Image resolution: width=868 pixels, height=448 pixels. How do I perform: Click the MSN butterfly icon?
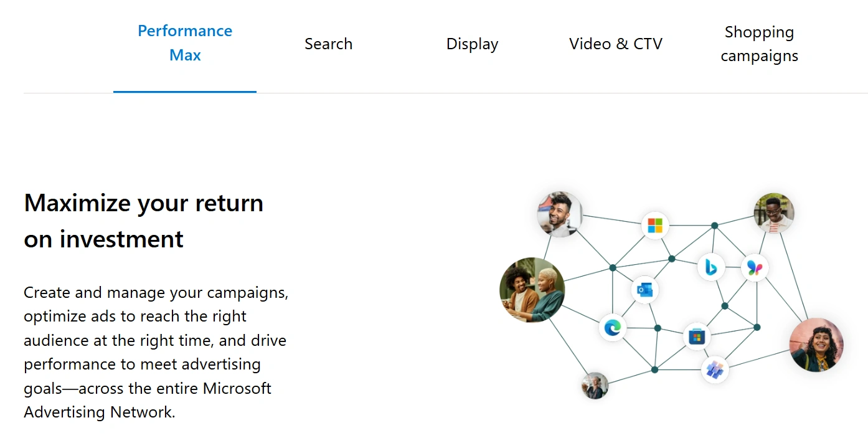click(x=755, y=268)
